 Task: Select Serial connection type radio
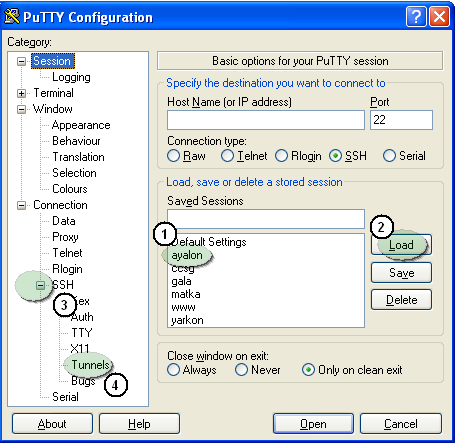pos(389,156)
